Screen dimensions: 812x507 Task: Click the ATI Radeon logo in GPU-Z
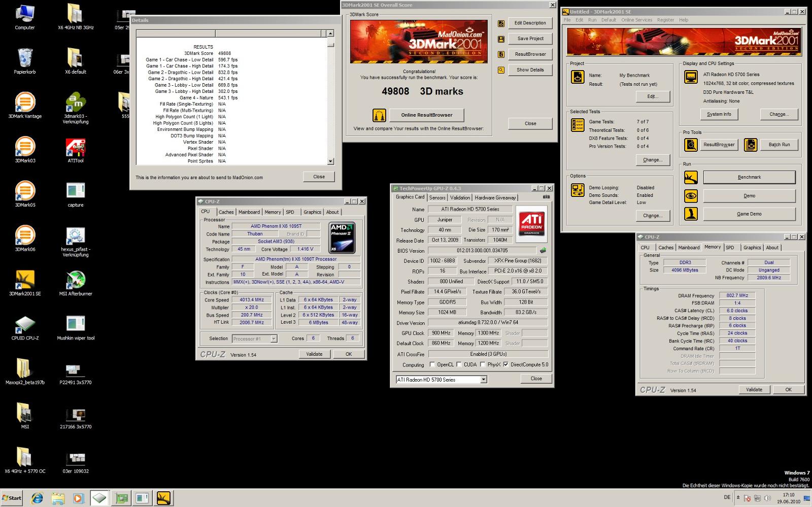[531, 224]
